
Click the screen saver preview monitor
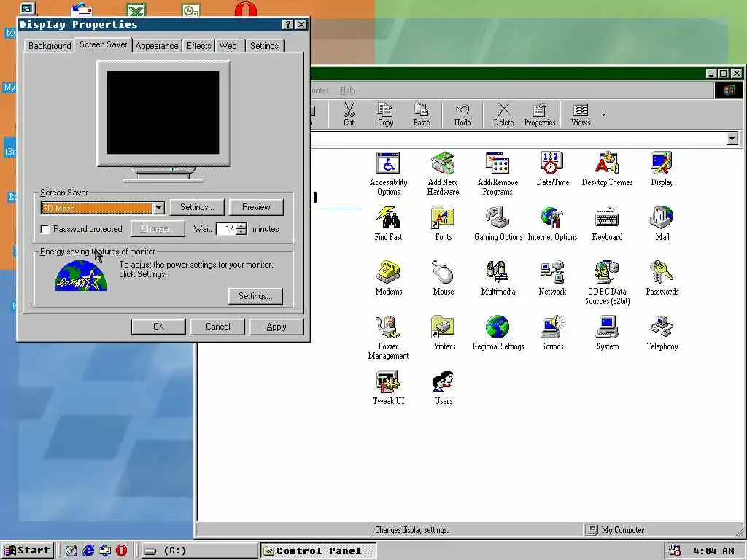pos(163,113)
